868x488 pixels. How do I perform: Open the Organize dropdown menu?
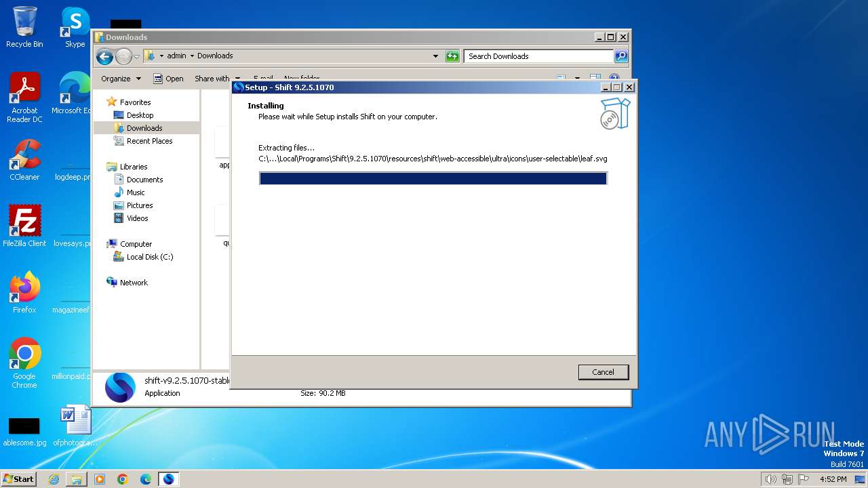(121, 79)
